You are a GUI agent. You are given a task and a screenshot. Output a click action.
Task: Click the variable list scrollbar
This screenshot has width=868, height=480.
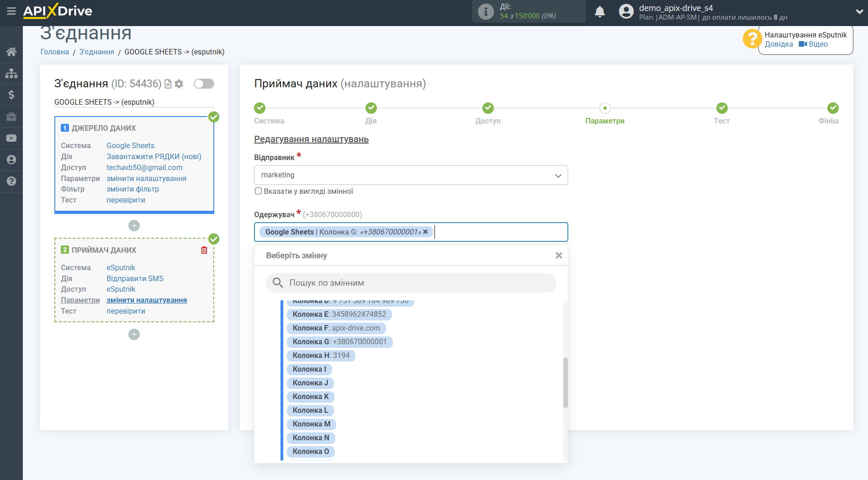pyautogui.click(x=566, y=382)
